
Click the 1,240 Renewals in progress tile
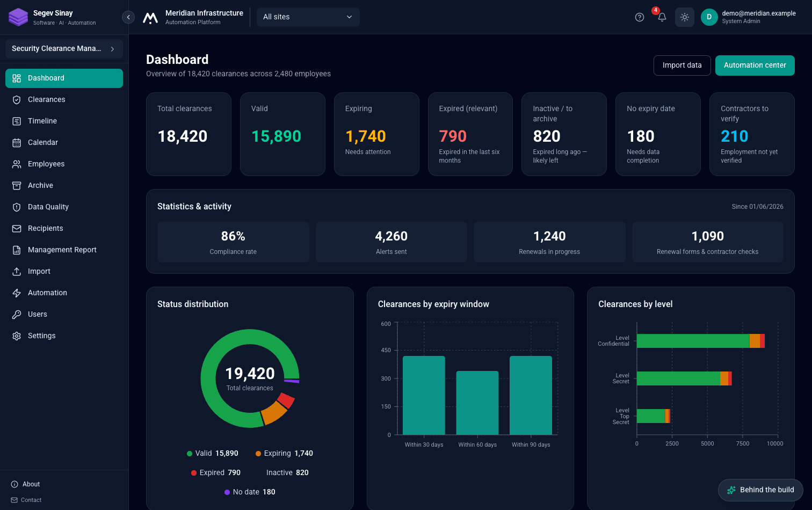pyautogui.click(x=549, y=242)
